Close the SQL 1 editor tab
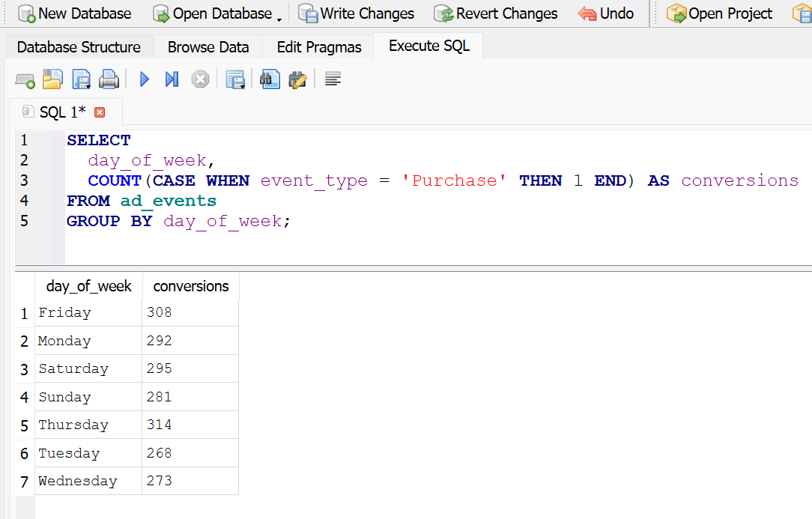 coord(100,112)
